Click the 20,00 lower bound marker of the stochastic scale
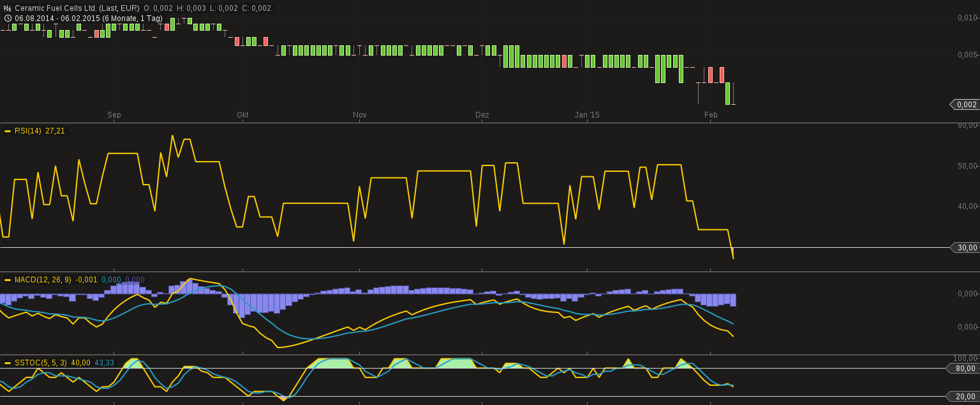Viewport: 980px width, 405px height. [967, 397]
